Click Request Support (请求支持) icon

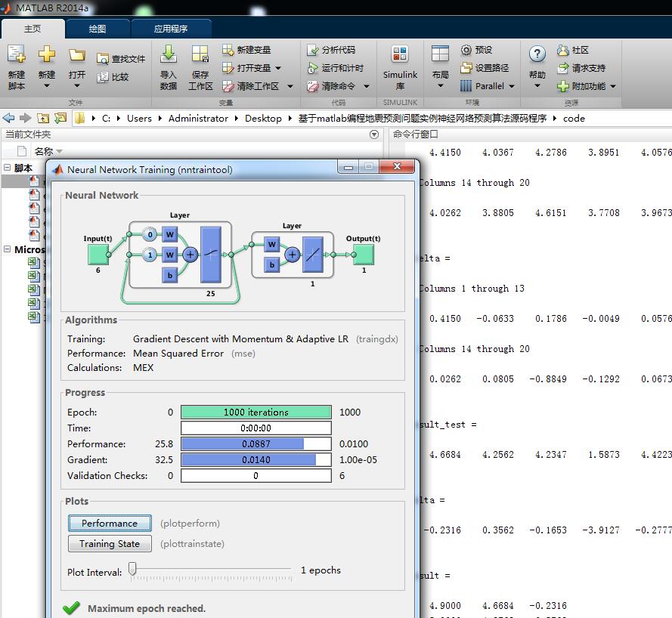(562, 68)
